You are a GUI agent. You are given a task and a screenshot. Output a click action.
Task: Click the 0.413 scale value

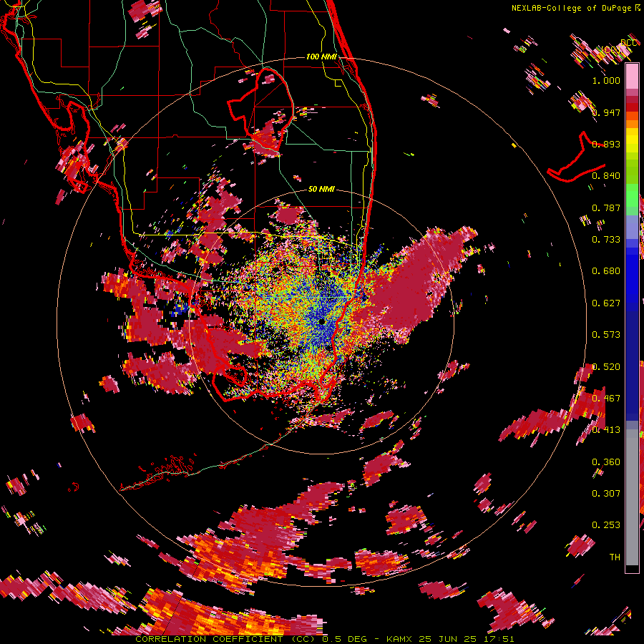[606, 430]
